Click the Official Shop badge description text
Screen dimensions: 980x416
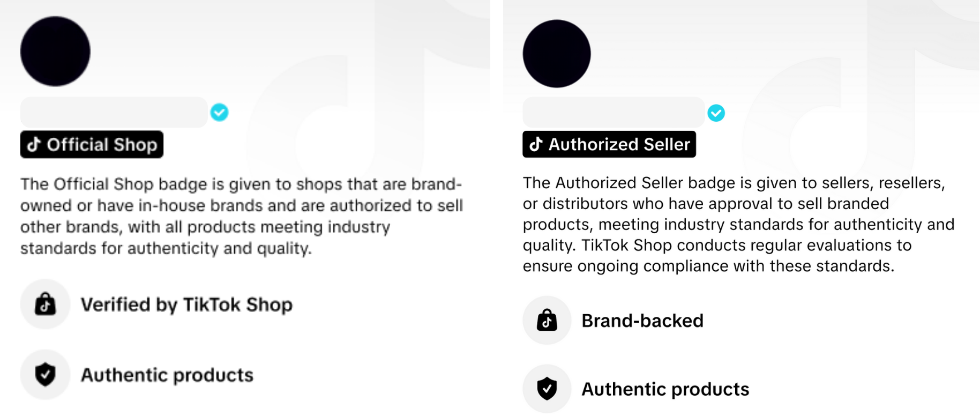pos(241,216)
